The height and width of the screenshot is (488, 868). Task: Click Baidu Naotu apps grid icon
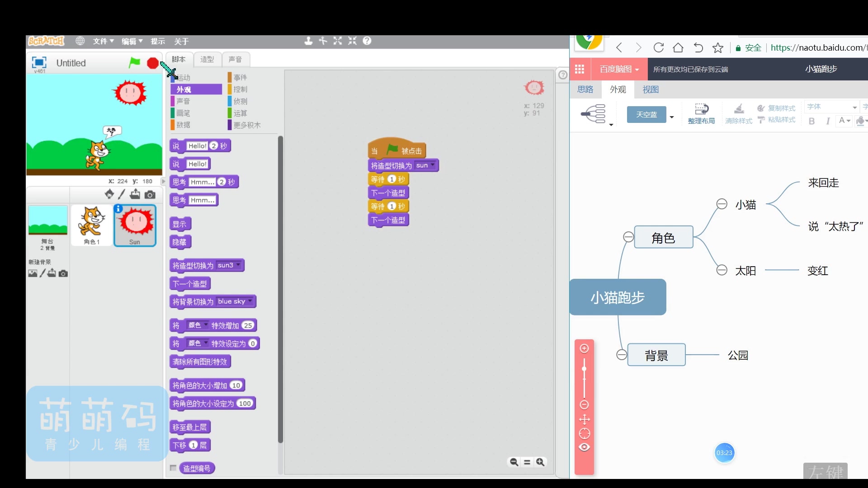pos(580,69)
